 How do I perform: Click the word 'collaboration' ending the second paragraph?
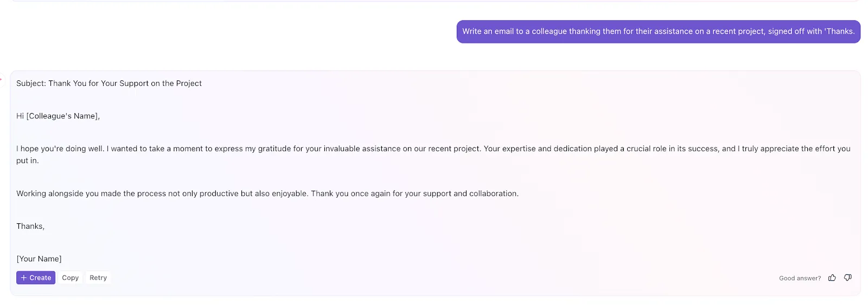click(x=493, y=193)
